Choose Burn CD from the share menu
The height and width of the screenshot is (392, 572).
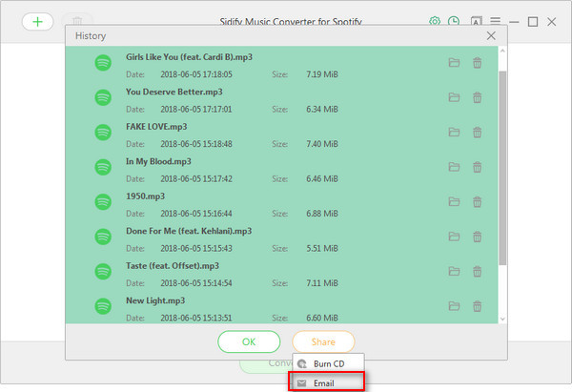click(x=328, y=363)
